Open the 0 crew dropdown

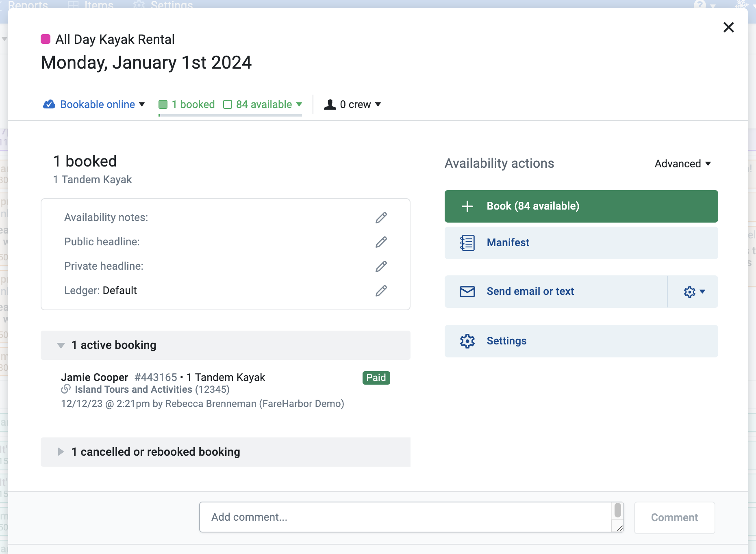tap(352, 104)
